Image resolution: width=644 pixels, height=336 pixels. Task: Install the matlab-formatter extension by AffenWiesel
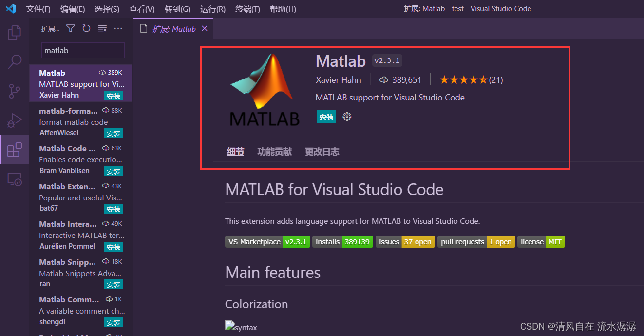[x=114, y=134]
